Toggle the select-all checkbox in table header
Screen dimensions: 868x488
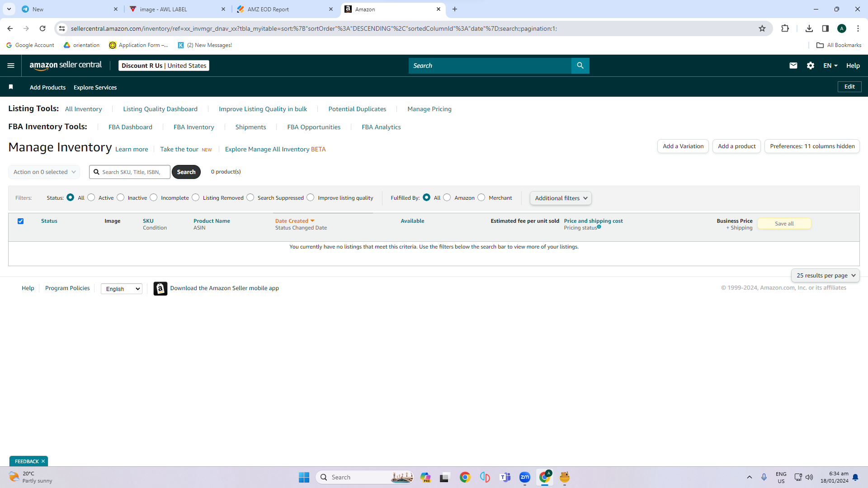point(20,221)
